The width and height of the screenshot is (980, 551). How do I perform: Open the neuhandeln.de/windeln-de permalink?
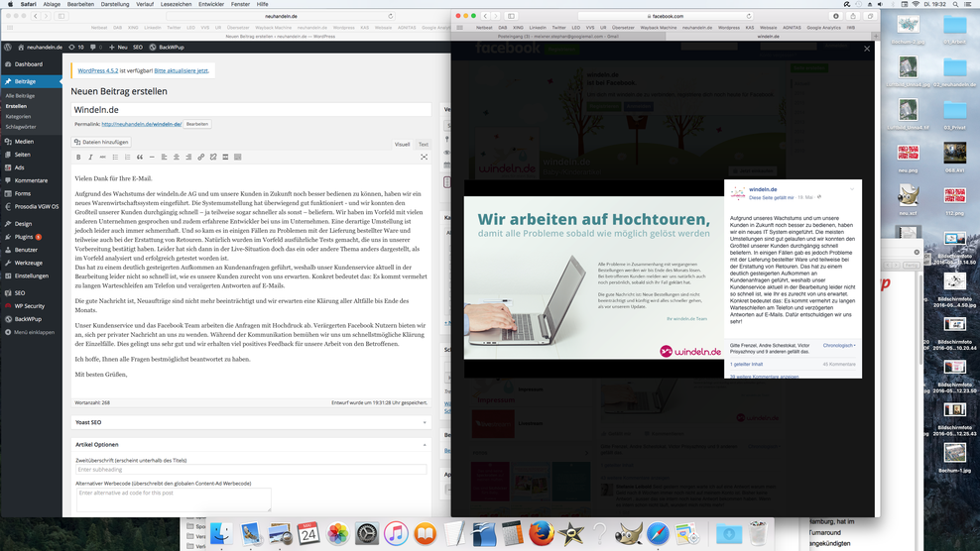[141, 124]
